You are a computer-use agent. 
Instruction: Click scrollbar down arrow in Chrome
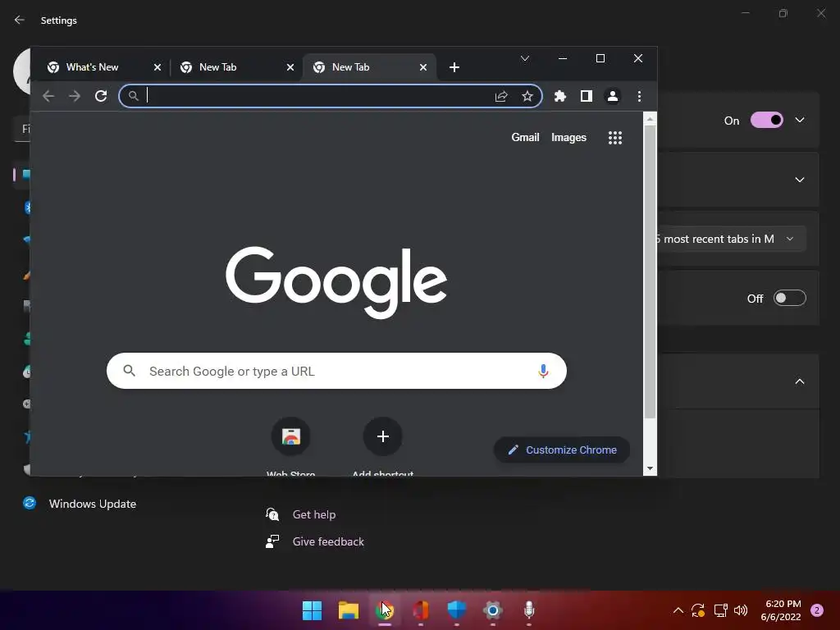(x=650, y=468)
